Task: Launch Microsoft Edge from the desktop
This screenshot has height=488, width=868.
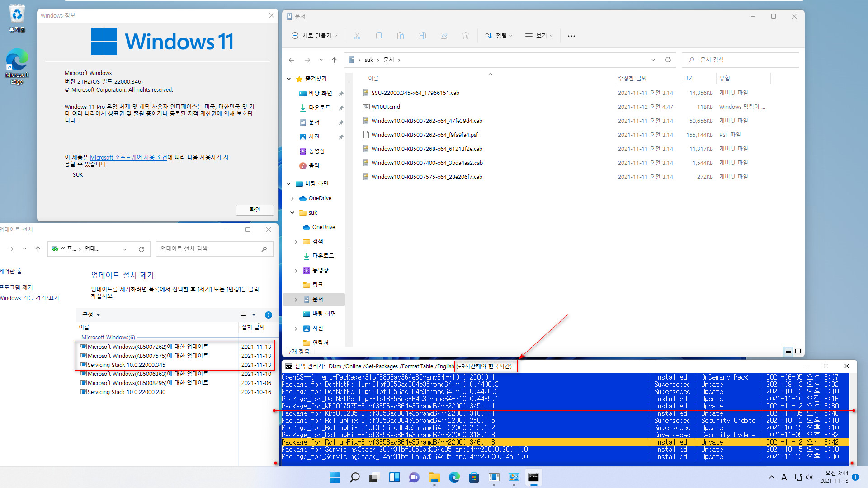Action: (17, 66)
